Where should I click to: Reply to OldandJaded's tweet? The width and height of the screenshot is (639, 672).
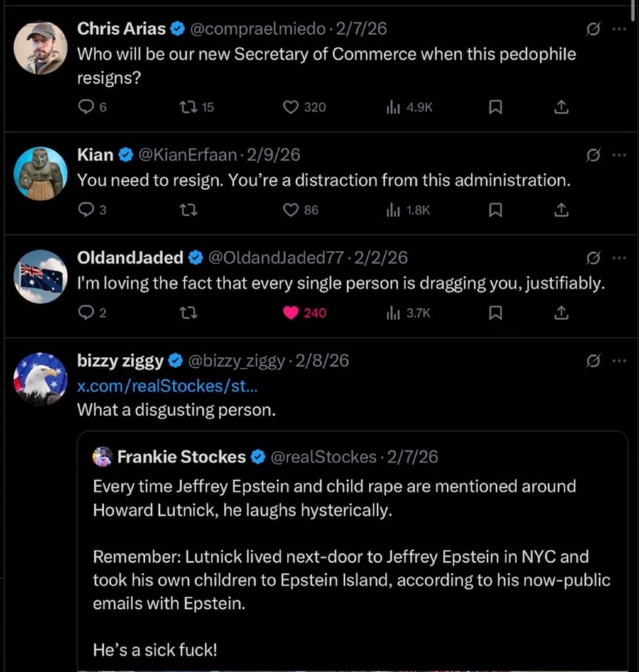(86, 312)
